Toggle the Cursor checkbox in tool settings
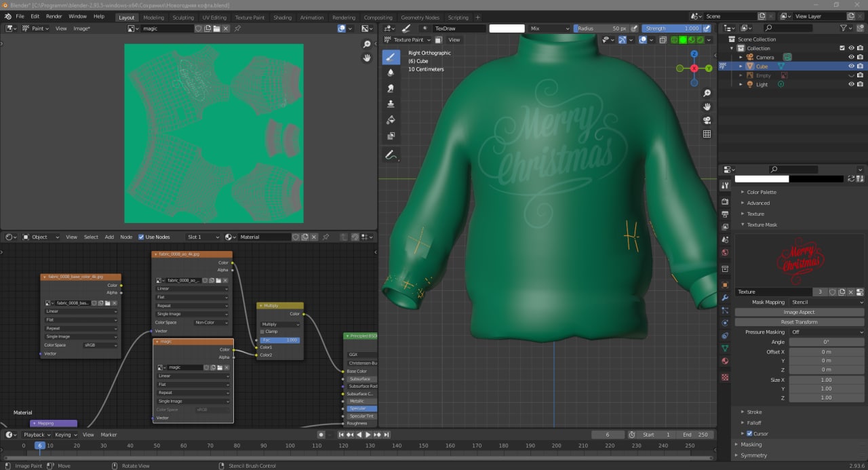The image size is (868, 470). (x=749, y=433)
